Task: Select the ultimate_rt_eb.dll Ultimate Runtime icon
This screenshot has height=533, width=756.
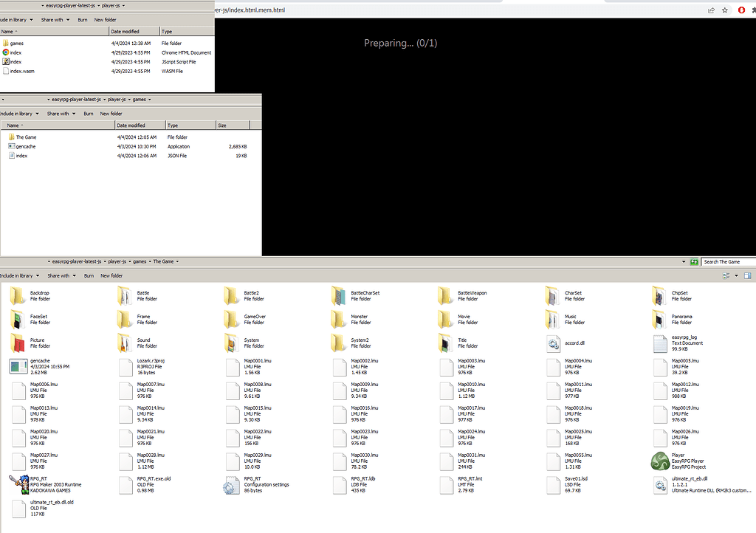Action: [x=661, y=485]
